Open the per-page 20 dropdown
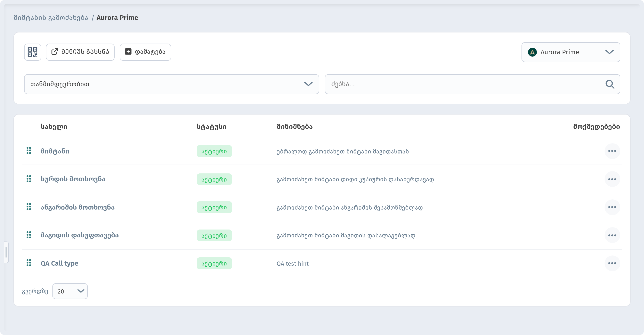The width and height of the screenshot is (644, 335). coord(70,291)
